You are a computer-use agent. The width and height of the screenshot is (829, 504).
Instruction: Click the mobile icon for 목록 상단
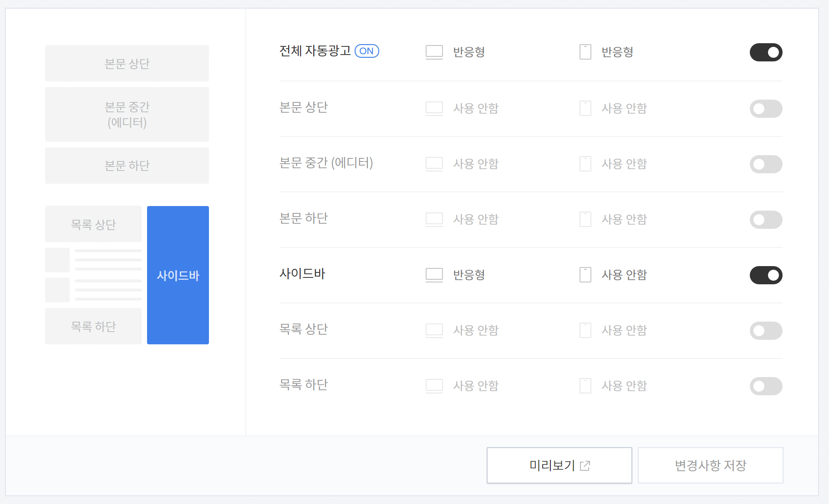coord(585,330)
